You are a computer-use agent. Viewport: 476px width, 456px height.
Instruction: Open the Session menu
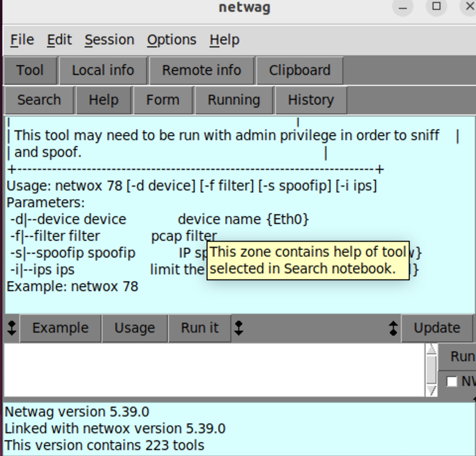[109, 40]
